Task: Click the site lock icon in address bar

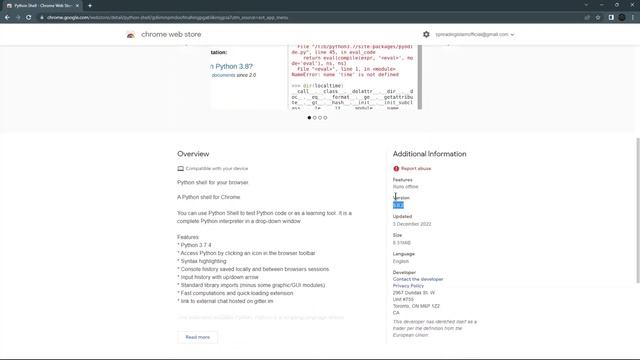Action: [42, 18]
